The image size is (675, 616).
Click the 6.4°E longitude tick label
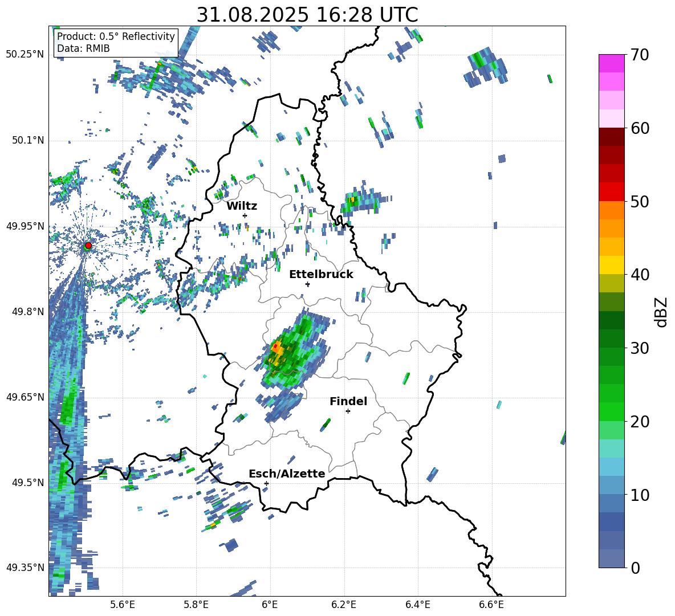tap(417, 605)
